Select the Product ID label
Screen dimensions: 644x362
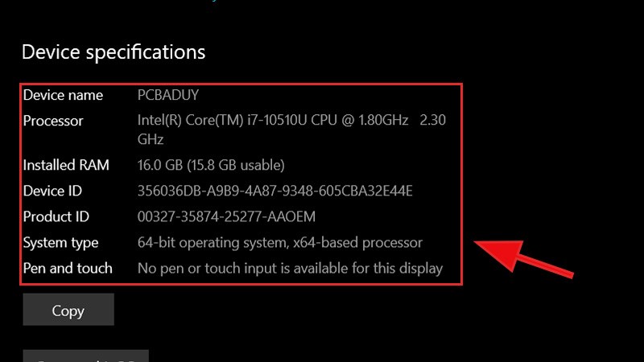(56, 216)
